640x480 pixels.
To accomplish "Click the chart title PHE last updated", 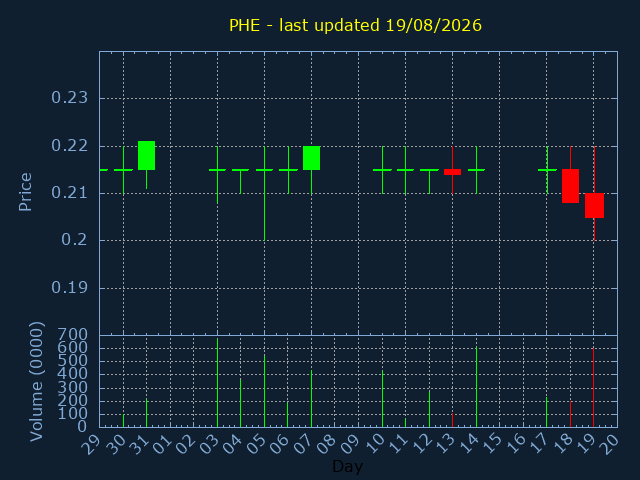I will [x=355, y=25].
